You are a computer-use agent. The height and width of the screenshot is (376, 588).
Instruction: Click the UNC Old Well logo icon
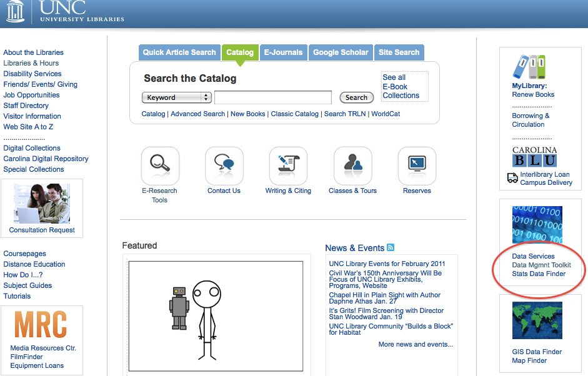click(x=16, y=11)
